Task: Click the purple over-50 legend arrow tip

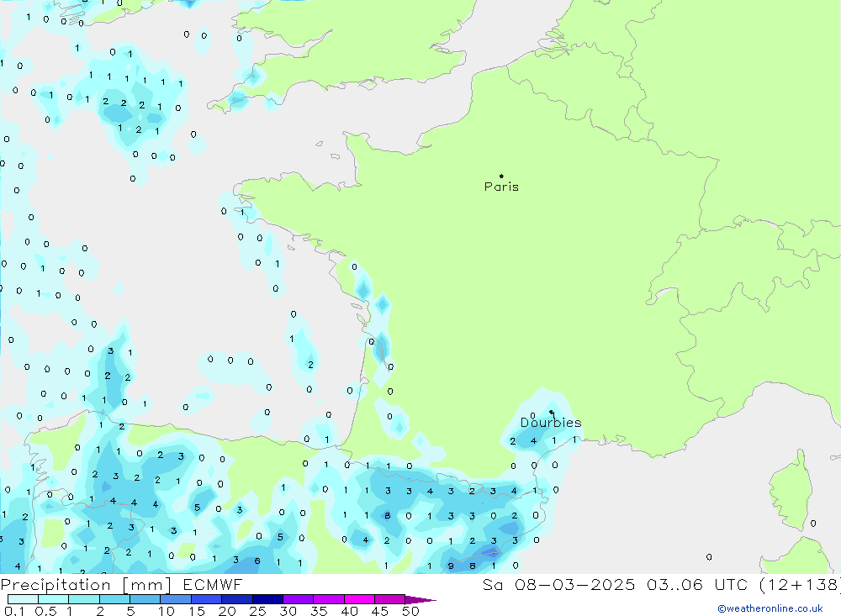Action: click(x=420, y=600)
